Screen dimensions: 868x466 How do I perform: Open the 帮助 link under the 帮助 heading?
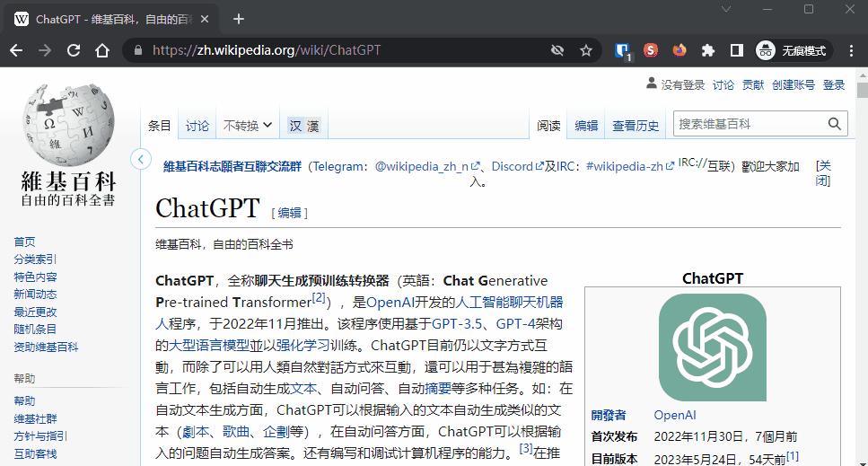pos(24,400)
